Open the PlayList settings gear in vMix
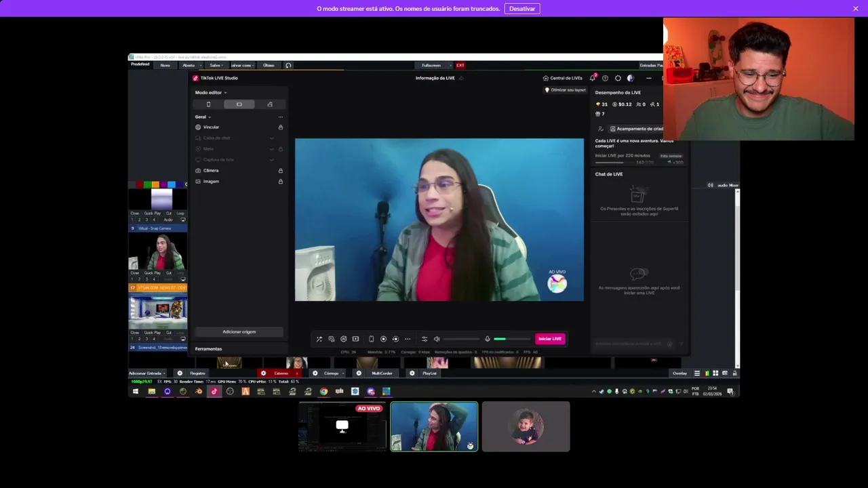Viewport: 868px width, 488px height. tap(412, 373)
